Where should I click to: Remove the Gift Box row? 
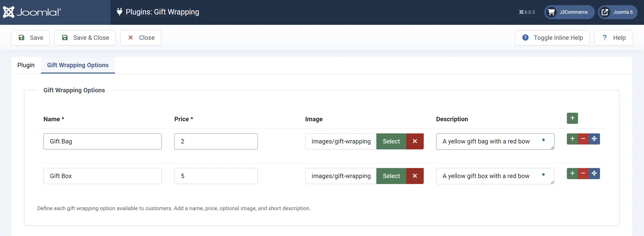point(583,173)
